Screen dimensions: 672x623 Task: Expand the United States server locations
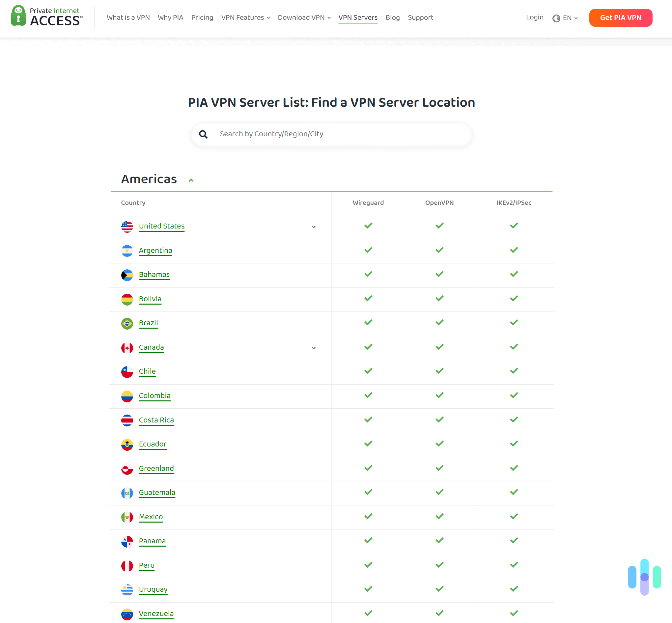[x=314, y=227]
